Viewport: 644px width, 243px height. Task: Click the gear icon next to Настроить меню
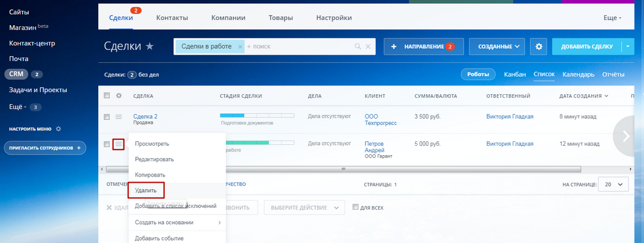tap(58, 129)
